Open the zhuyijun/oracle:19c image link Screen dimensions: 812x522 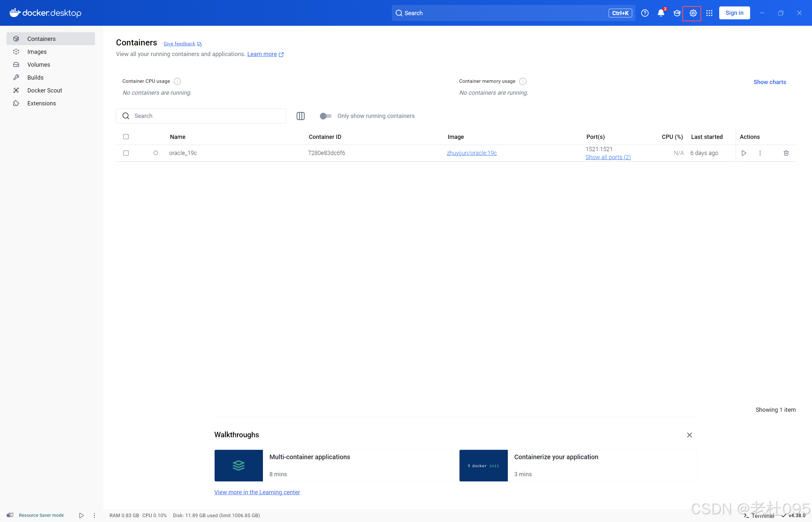471,153
